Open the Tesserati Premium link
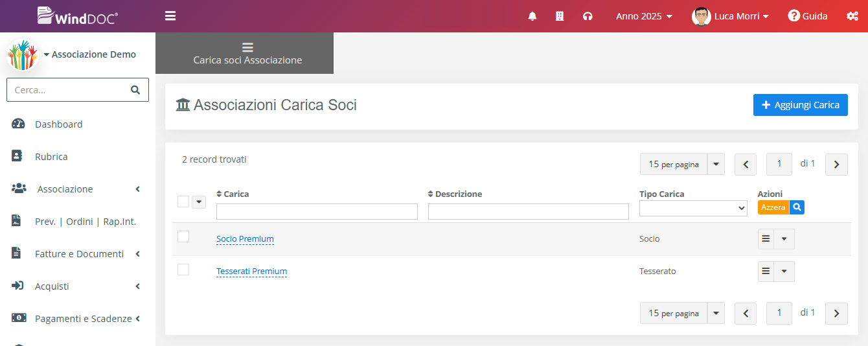This screenshot has height=346, width=868. [251, 271]
